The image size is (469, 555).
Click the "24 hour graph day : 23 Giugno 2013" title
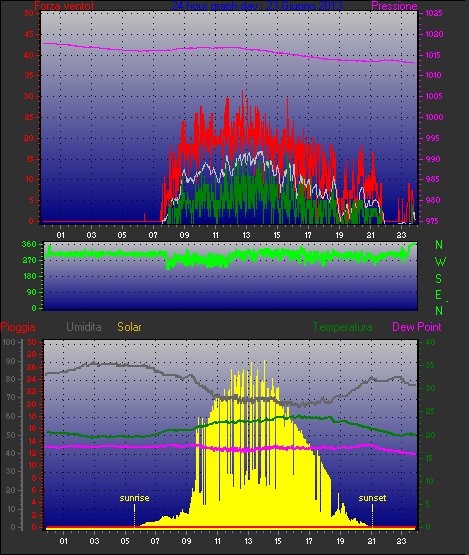click(257, 6)
